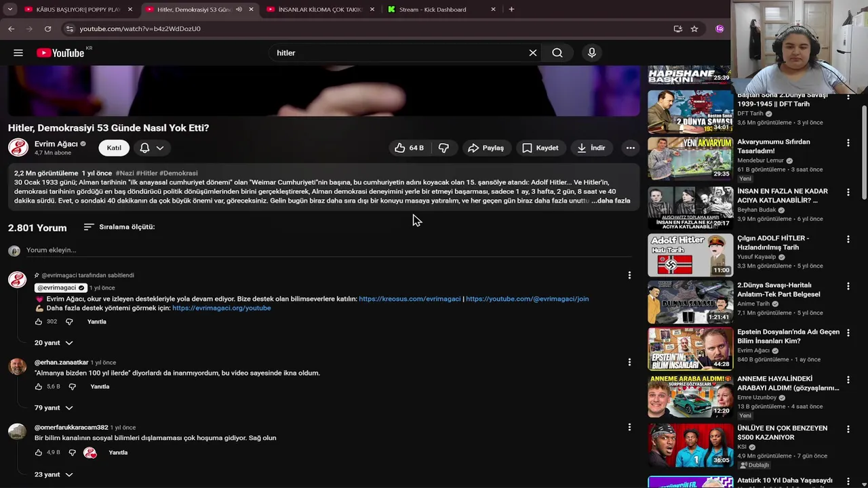Download video with İndir button
This screenshot has width=868, height=488.
click(x=591, y=148)
